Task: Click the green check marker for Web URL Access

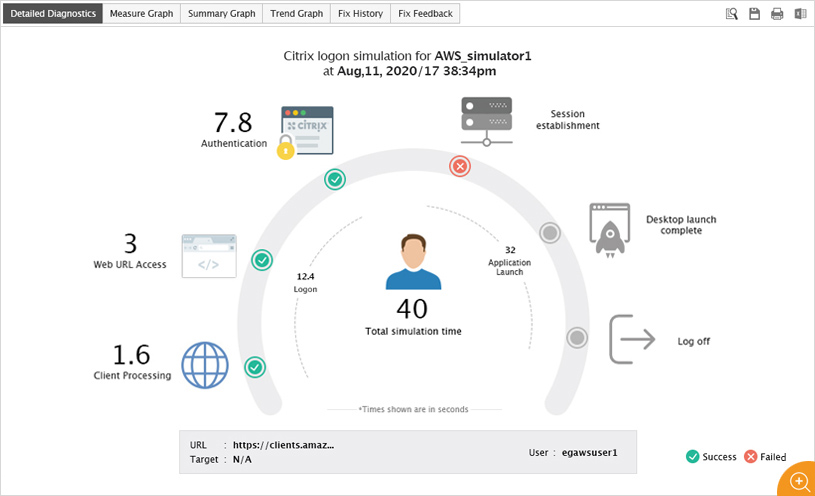Action: [262, 260]
